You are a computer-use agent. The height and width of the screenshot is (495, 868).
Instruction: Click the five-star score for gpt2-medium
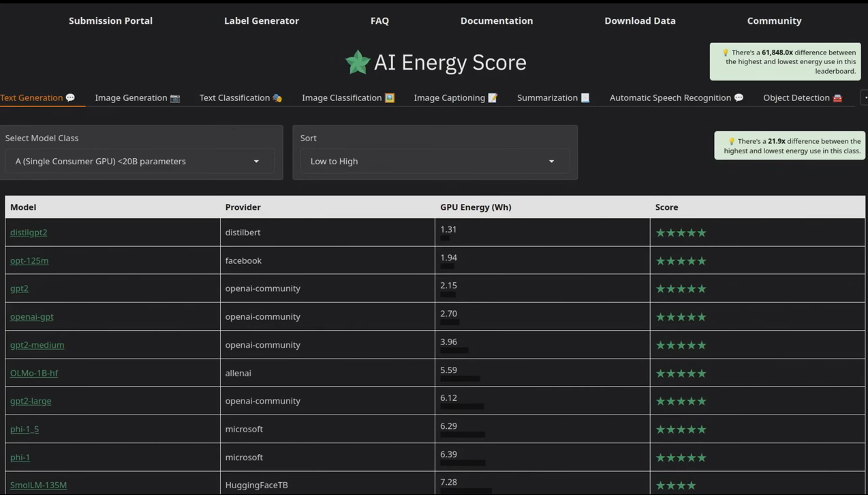click(x=681, y=345)
